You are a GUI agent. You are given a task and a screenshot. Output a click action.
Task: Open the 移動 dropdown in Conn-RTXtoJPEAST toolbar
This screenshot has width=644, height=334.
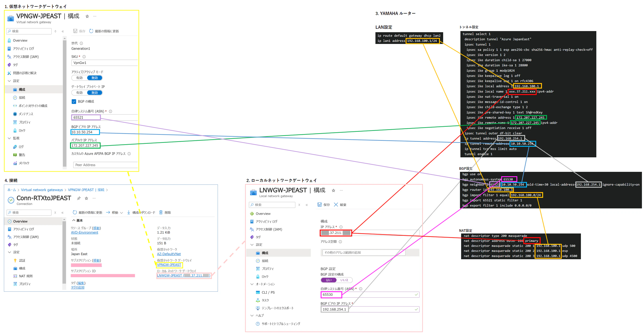point(114,213)
